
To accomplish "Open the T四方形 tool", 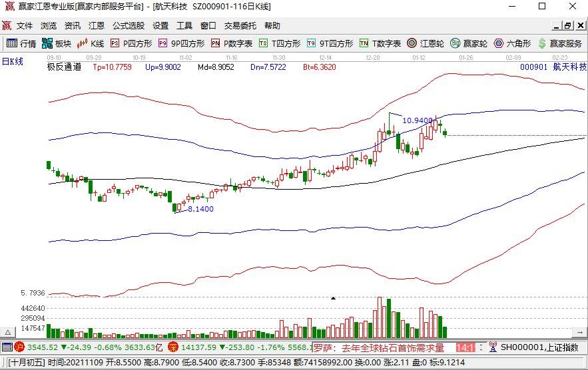I will pos(280,43).
